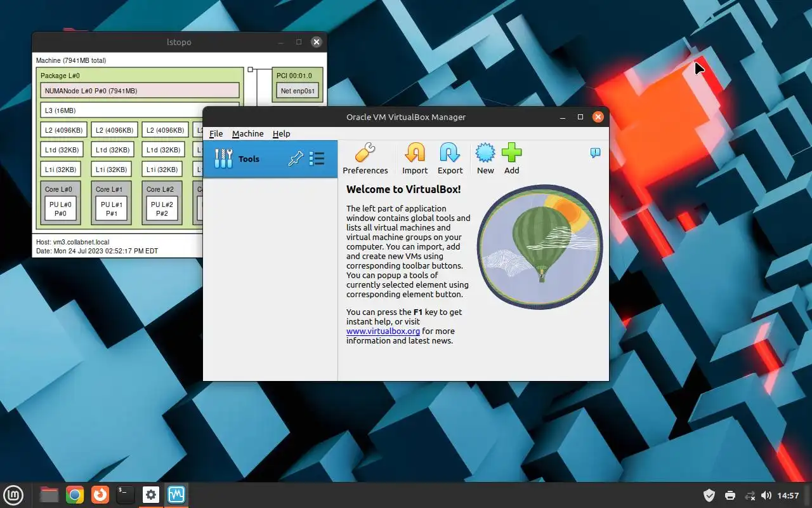The width and height of the screenshot is (812, 508).
Task: Click the security shield tray icon
Action: point(709,495)
